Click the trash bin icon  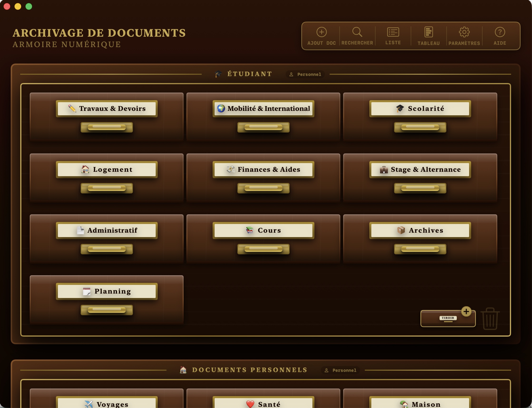point(490,318)
